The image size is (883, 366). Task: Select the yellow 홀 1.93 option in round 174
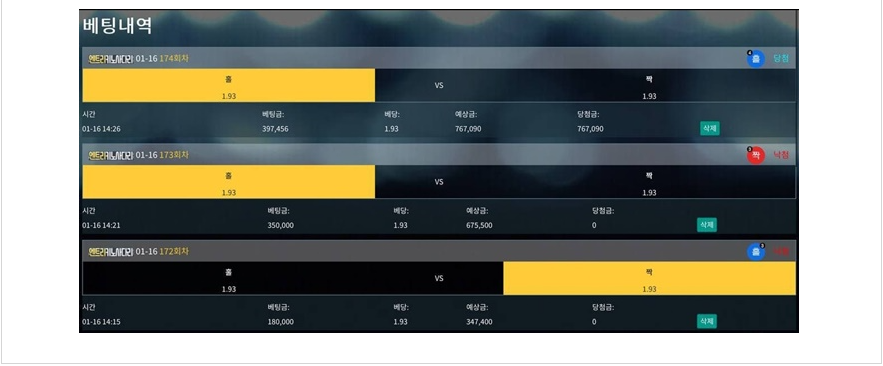(x=229, y=86)
